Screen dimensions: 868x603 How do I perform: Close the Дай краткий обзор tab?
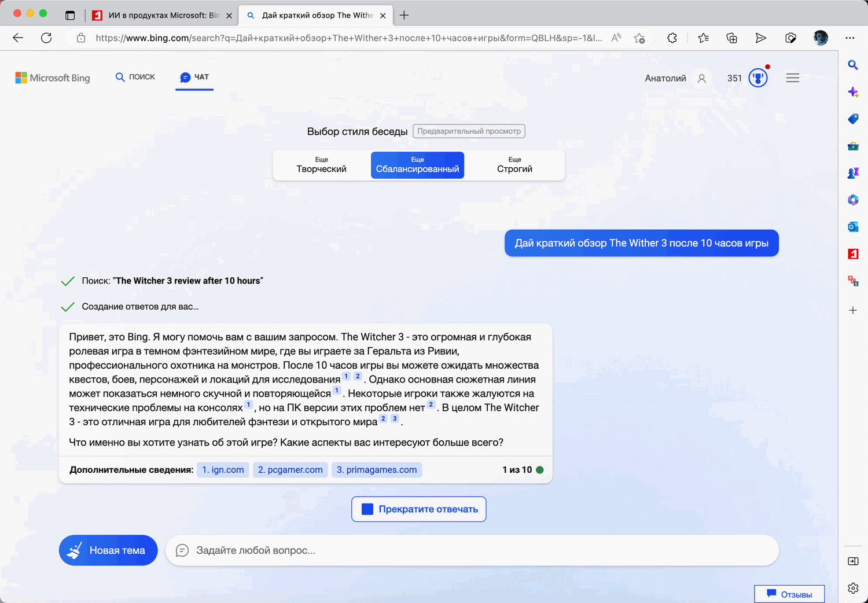(382, 16)
